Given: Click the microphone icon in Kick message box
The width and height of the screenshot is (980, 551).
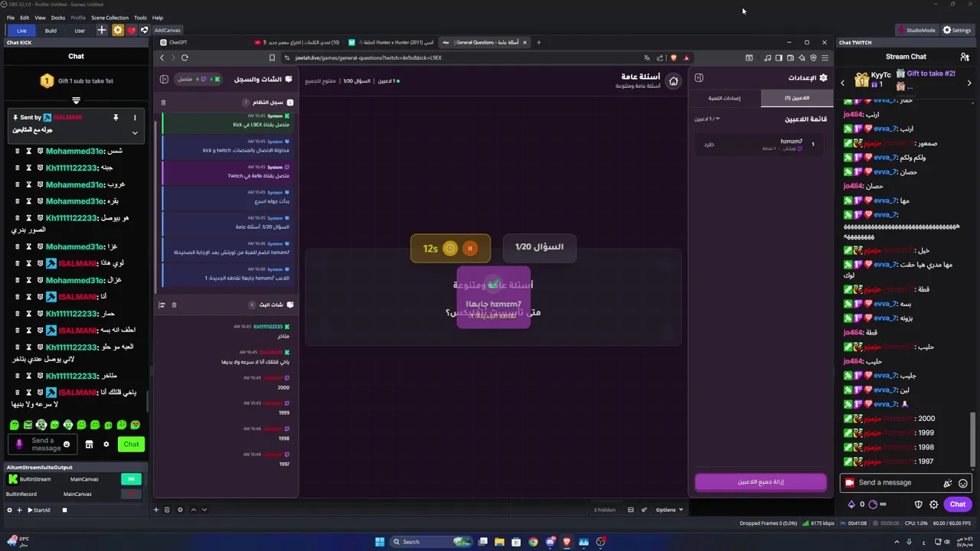Looking at the screenshot, I should [x=19, y=444].
